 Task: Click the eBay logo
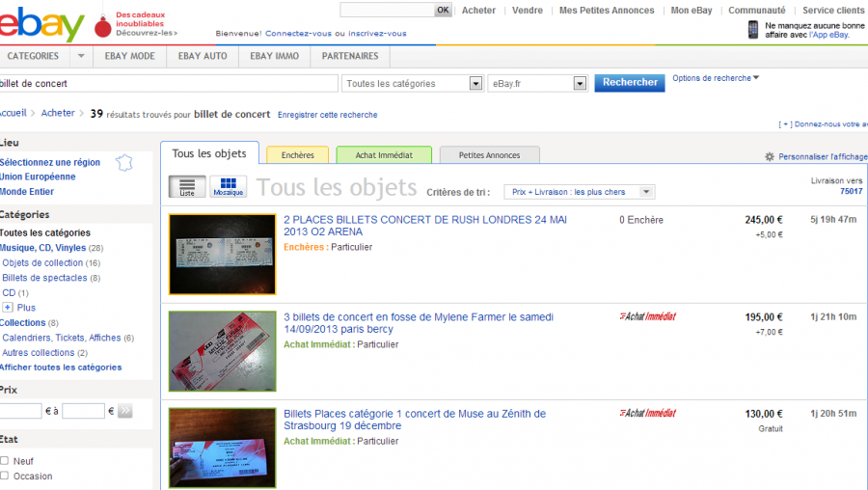click(x=41, y=24)
